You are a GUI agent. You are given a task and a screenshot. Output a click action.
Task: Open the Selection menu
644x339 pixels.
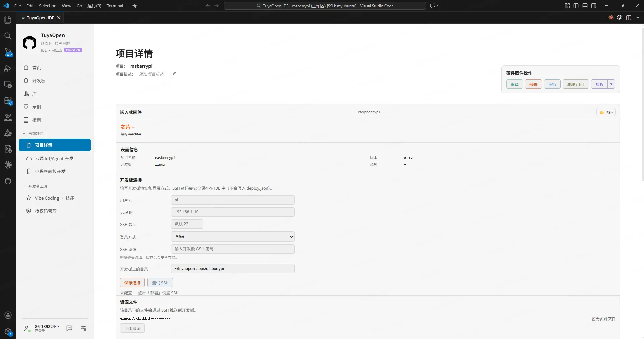(48, 6)
